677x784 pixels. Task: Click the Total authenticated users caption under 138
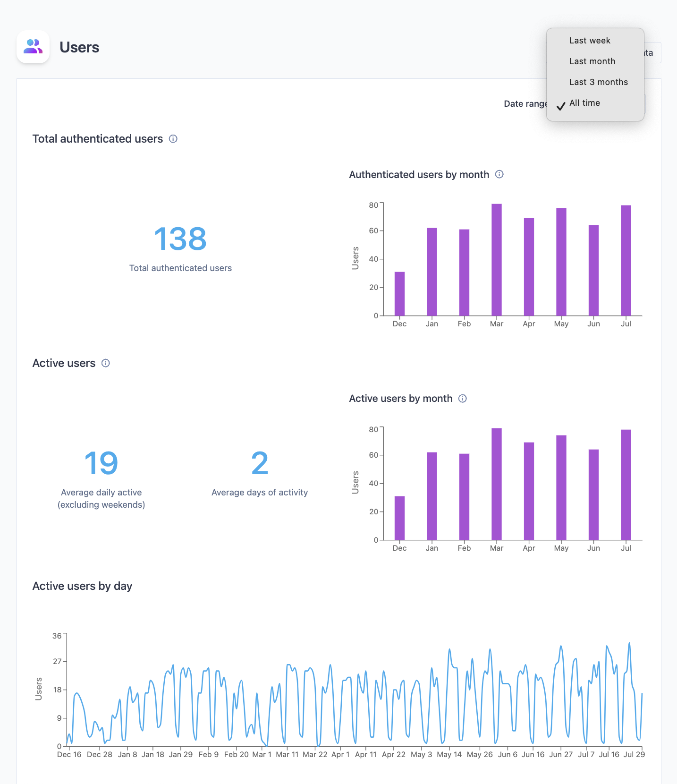click(180, 268)
